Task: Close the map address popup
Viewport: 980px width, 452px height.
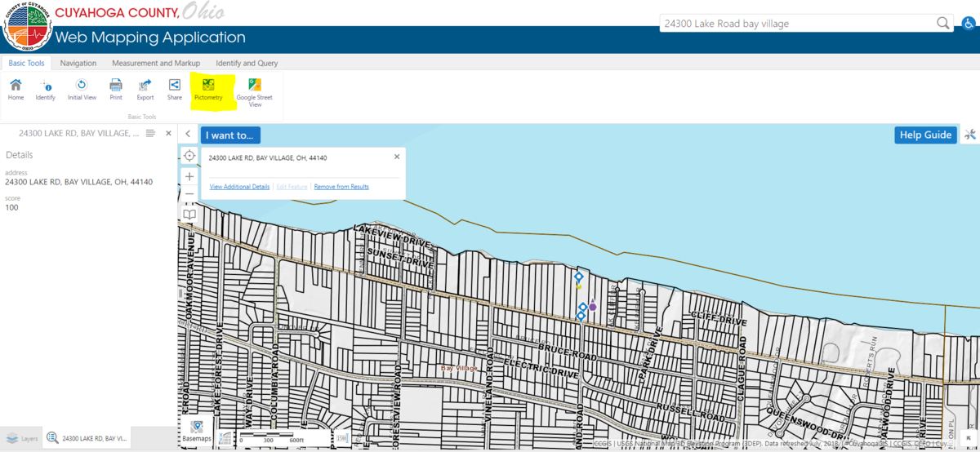Action: point(397,157)
